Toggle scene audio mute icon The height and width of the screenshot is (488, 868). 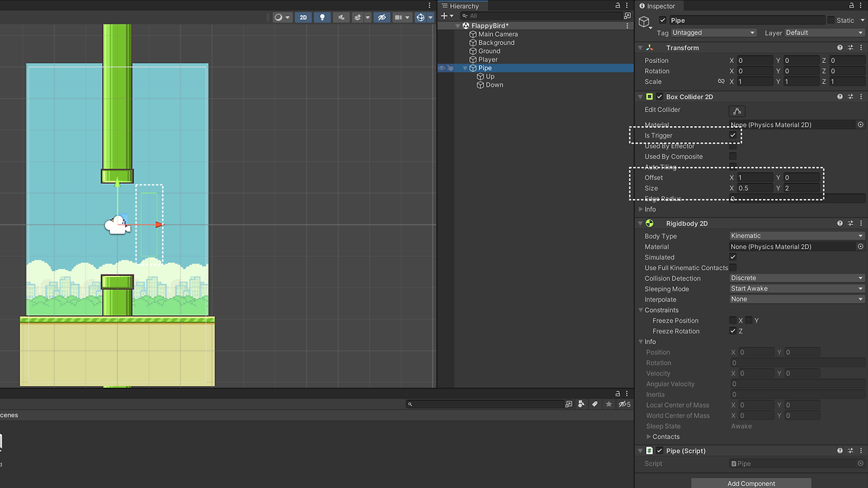(x=341, y=17)
